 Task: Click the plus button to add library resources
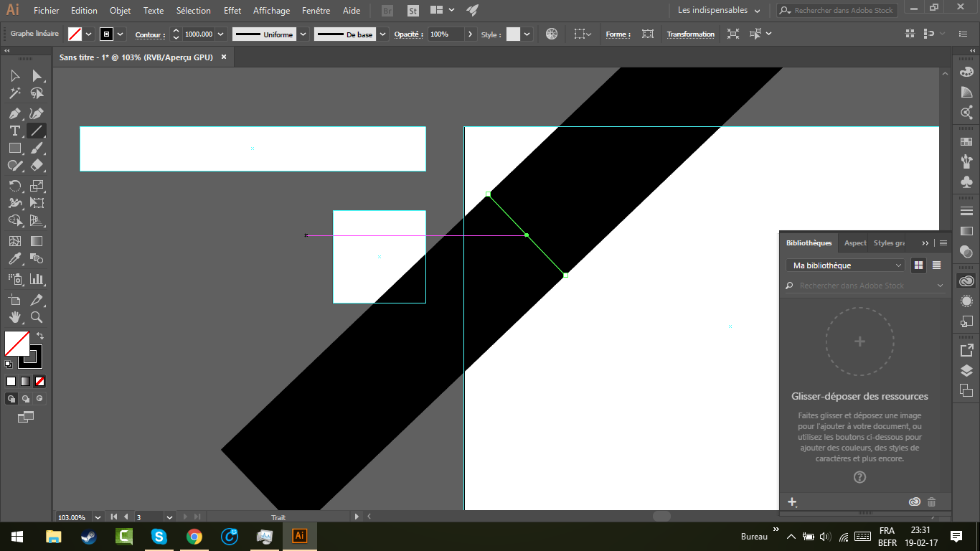pyautogui.click(x=793, y=501)
